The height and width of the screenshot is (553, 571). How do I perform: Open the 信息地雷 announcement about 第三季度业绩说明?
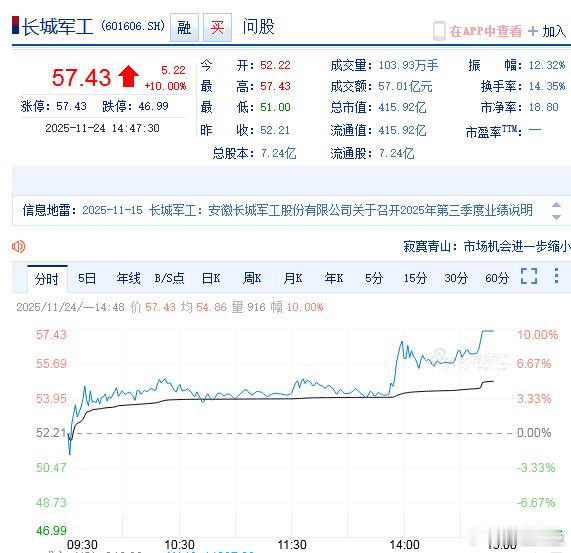(x=308, y=210)
